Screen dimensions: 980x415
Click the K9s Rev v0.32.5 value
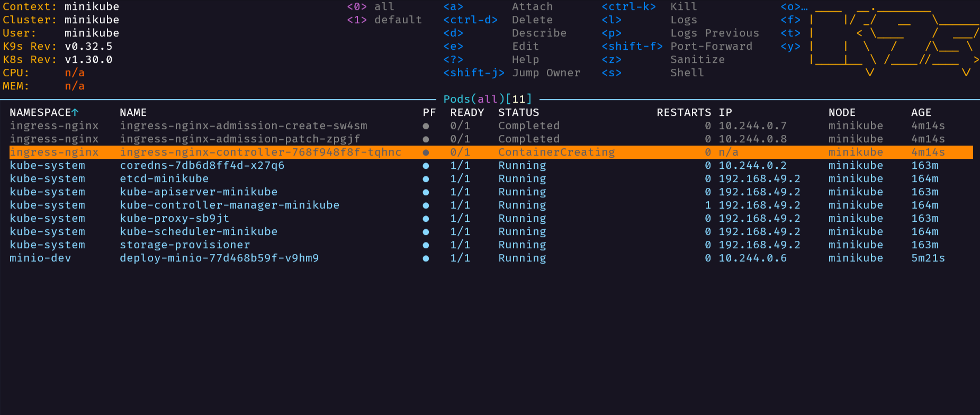pos(88,47)
